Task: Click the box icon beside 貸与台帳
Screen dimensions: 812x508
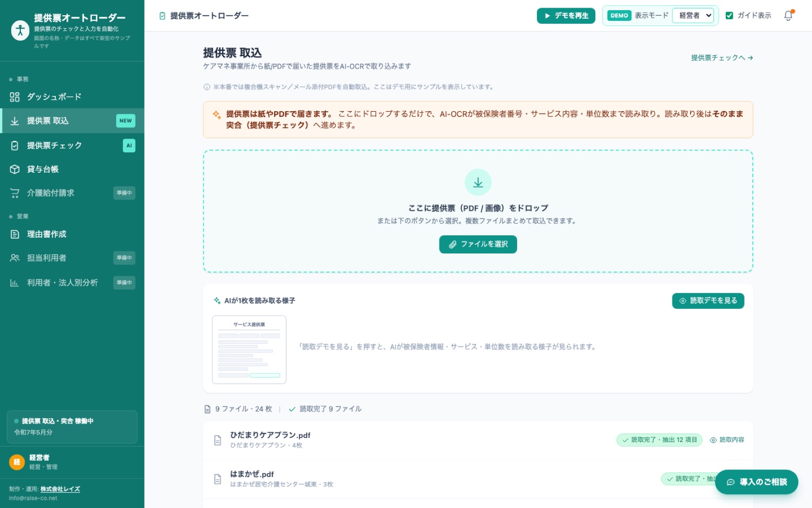Action: pyautogui.click(x=15, y=169)
